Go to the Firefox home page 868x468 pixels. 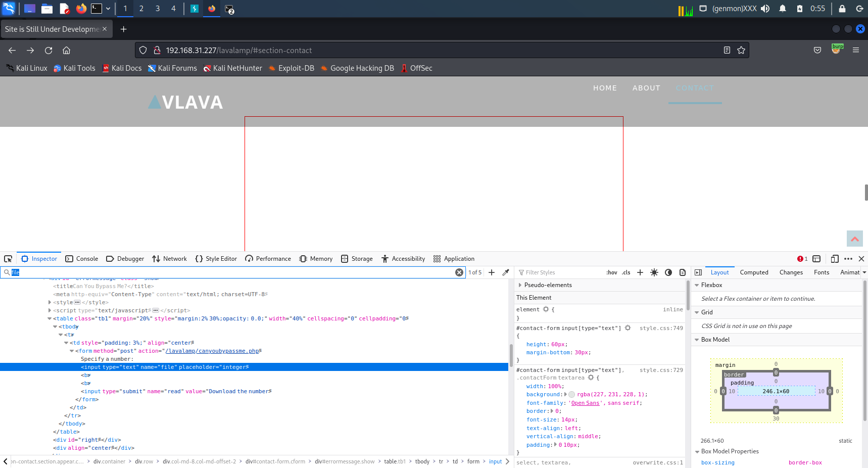point(66,51)
